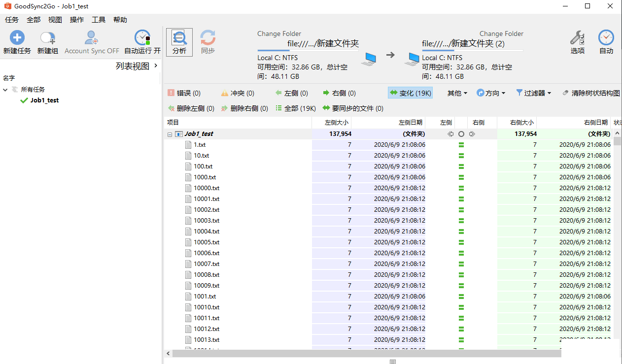Filter by 删除左侧 (0)
The image size is (622, 364).
click(191, 108)
